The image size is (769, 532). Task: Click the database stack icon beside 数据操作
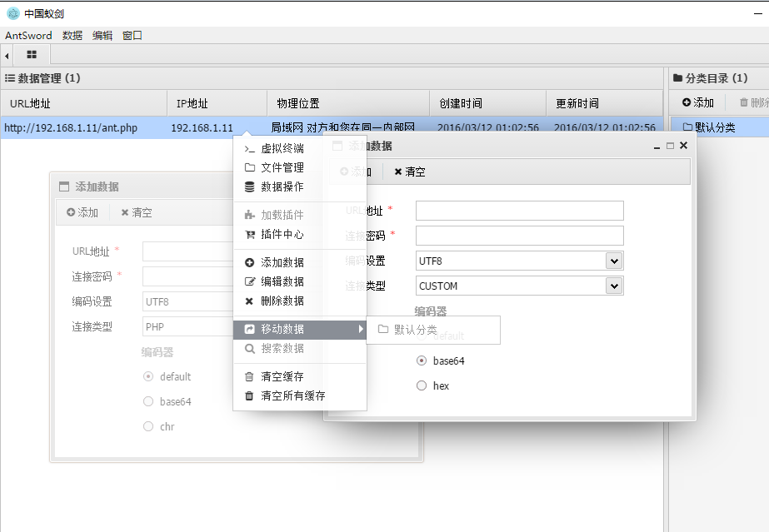click(x=250, y=186)
